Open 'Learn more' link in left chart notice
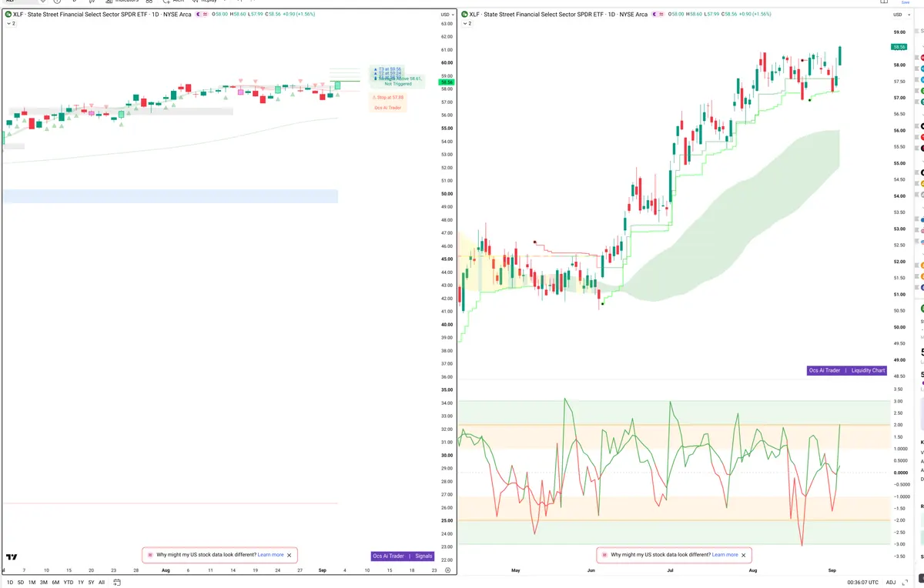The image size is (924, 588). pos(270,555)
